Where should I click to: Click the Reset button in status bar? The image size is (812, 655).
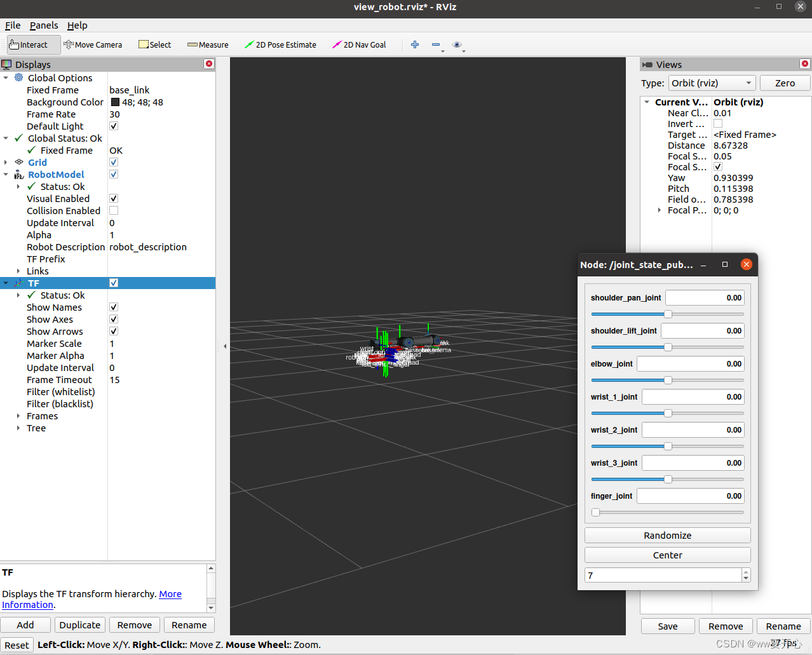(17, 645)
